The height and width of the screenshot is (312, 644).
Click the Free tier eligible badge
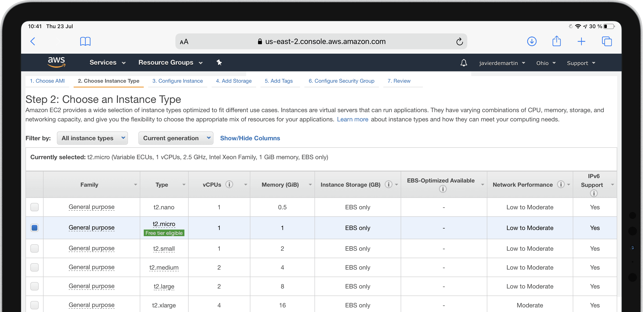tap(164, 233)
